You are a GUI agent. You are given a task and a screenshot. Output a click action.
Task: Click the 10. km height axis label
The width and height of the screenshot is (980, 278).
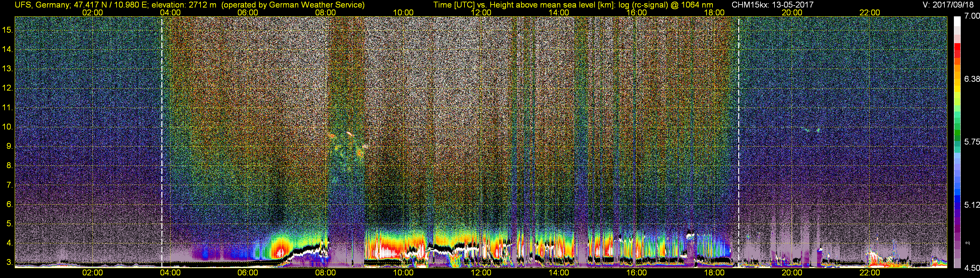pyautogui.click(x=7, y=127)
